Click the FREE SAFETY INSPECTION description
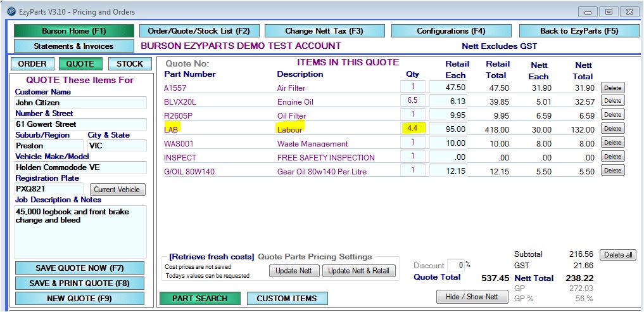 pos(325,158)
